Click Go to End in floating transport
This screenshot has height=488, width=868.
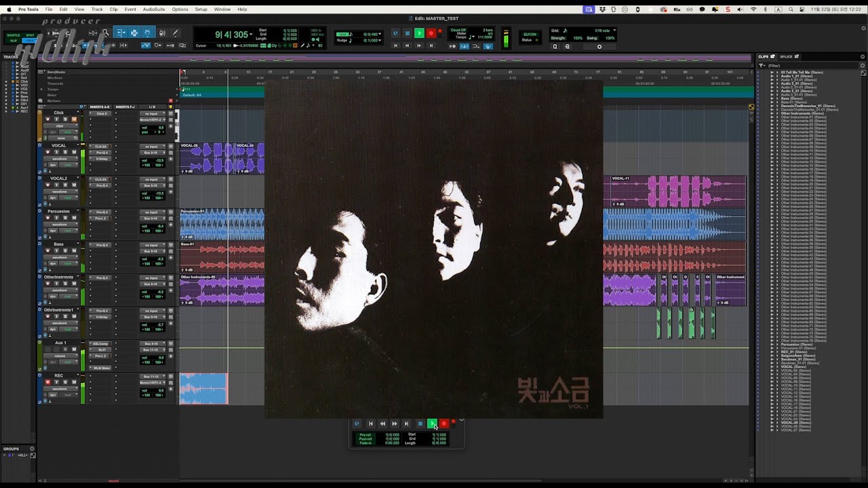(x=406, y=424)
